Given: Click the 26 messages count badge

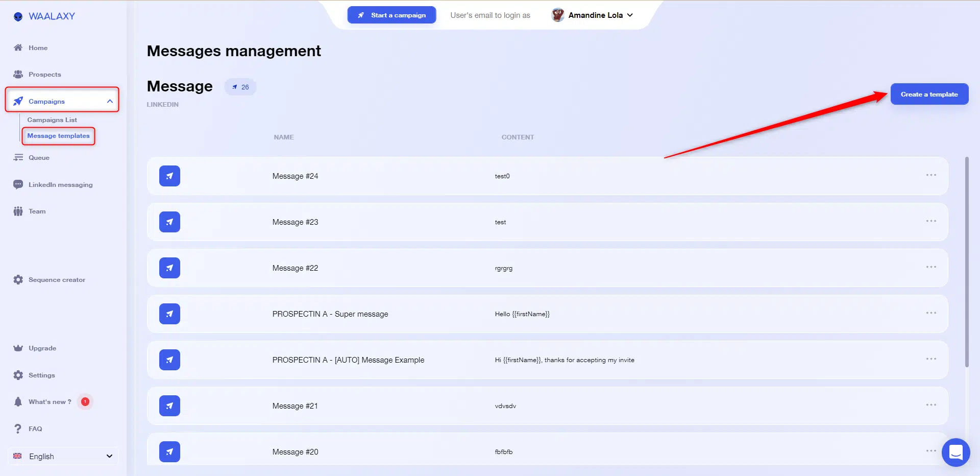Looking at the screenshot, I should (x=240, y=87).
